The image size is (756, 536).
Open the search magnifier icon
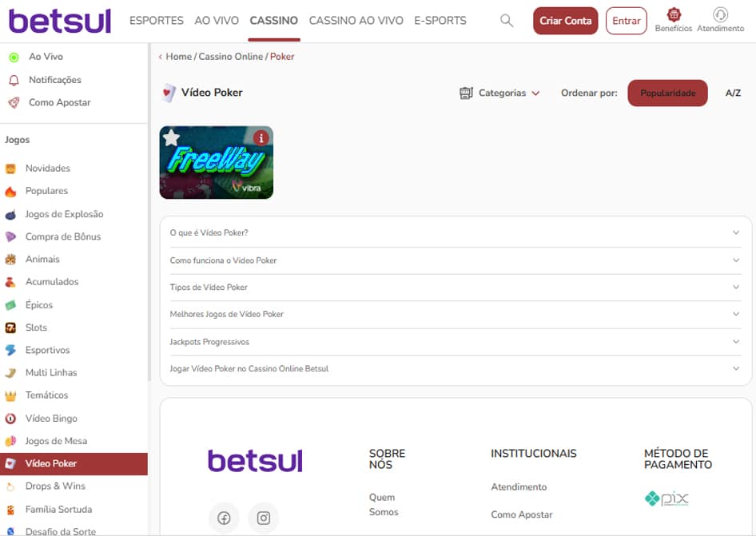click(507, 22)
